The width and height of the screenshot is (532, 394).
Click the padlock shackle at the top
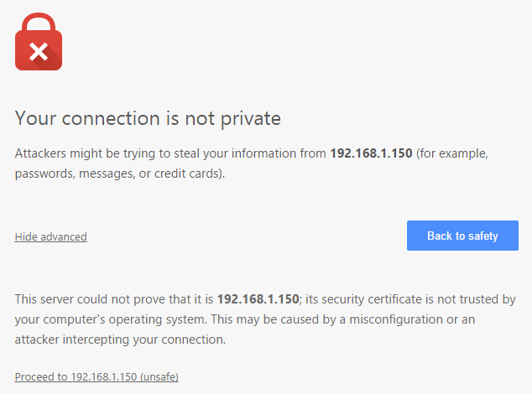point(39,20)
